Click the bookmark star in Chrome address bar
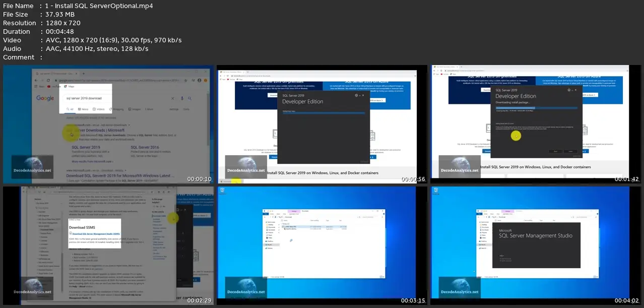 point(185,80)
